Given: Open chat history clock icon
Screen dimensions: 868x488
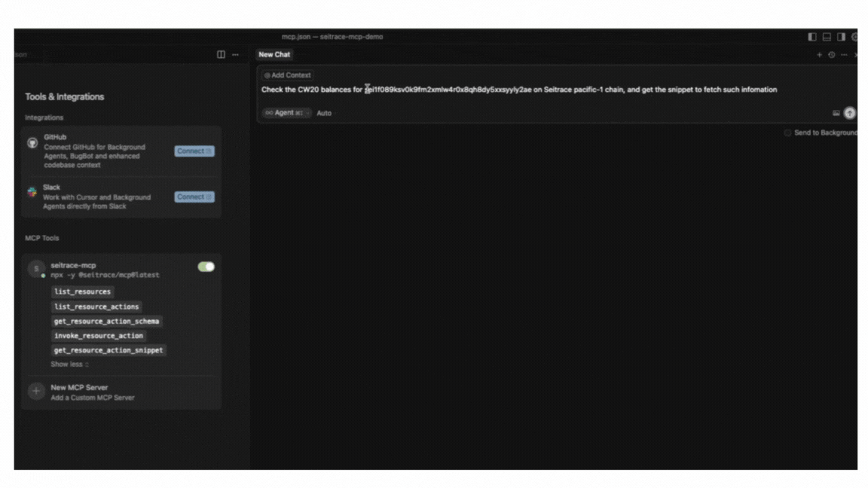Looking at the screenshot, I should (x=831, y=55).
